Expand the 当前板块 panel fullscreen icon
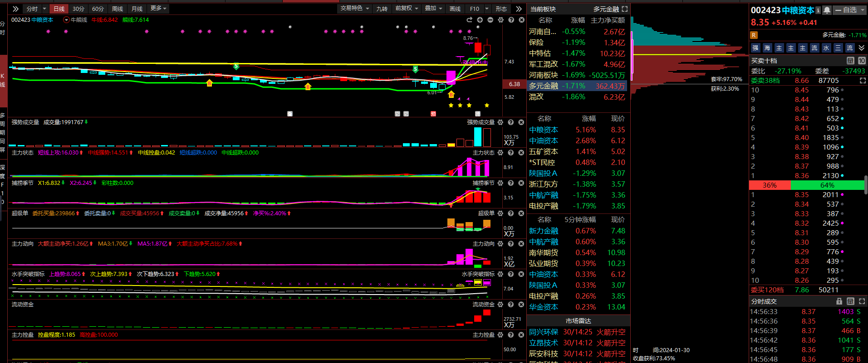This screenshot has height=363, width=868. [x=624, y=9]
